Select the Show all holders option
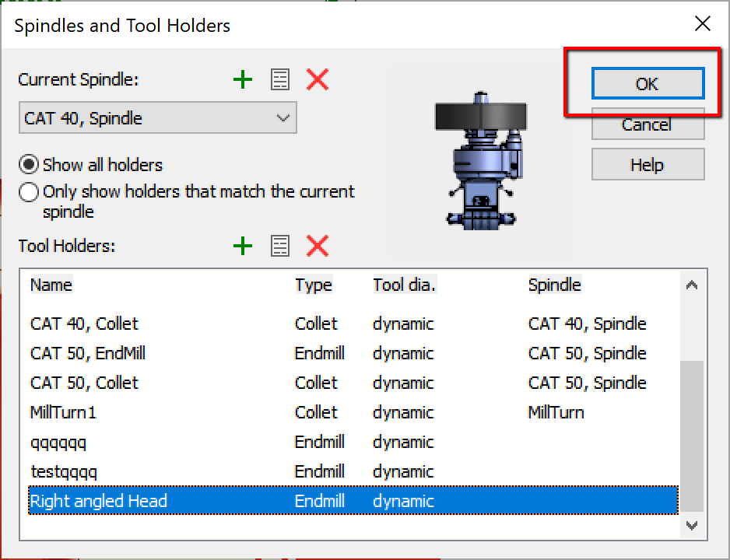 pyautogui.click(x=91, y=165)
